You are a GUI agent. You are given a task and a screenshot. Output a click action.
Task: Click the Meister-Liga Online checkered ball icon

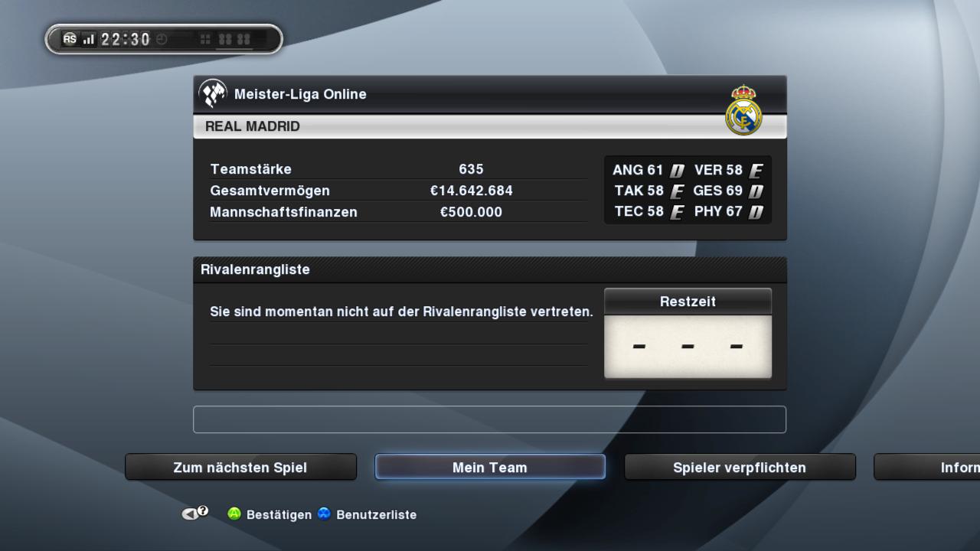213,94
